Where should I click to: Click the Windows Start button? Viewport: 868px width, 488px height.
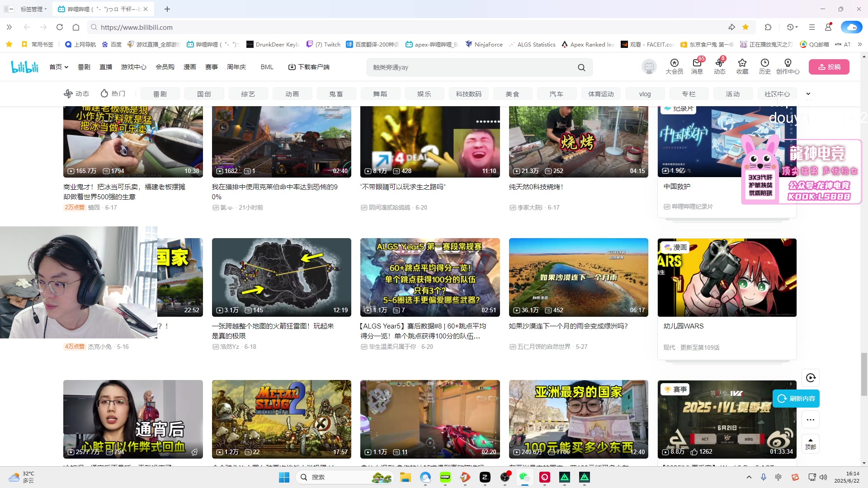(284, 477)
